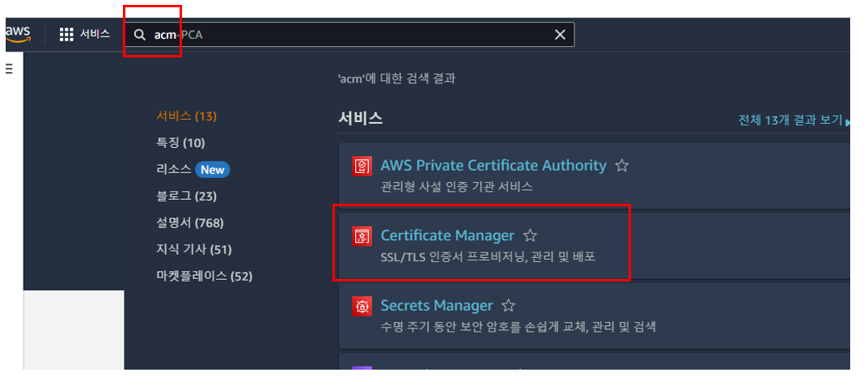Favorite AWS Private Certificate Authority with star
Image resolution: width=868 pixels, height=385 pixels.
click(622, 165)
